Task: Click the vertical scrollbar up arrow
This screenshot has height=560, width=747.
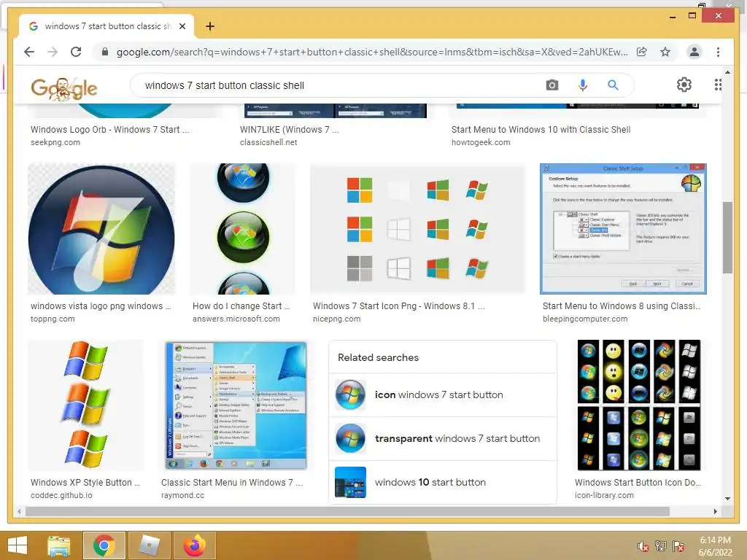Action: 727,72
